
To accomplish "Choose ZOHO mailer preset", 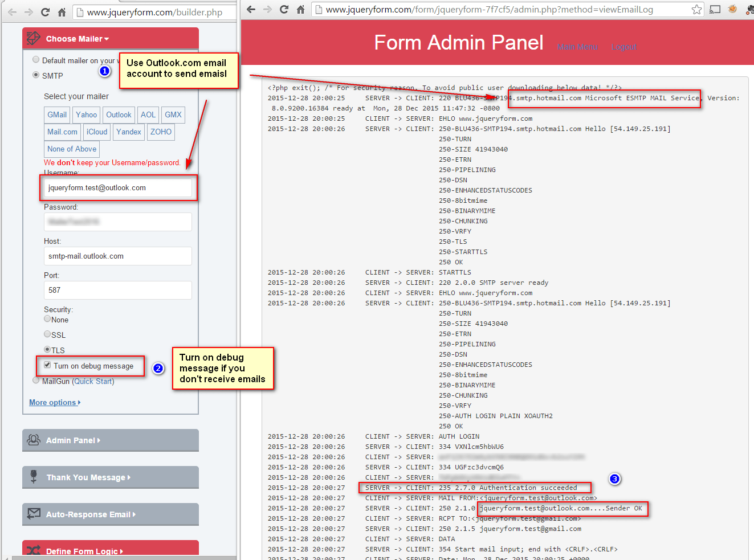I will tap(161, 132).
